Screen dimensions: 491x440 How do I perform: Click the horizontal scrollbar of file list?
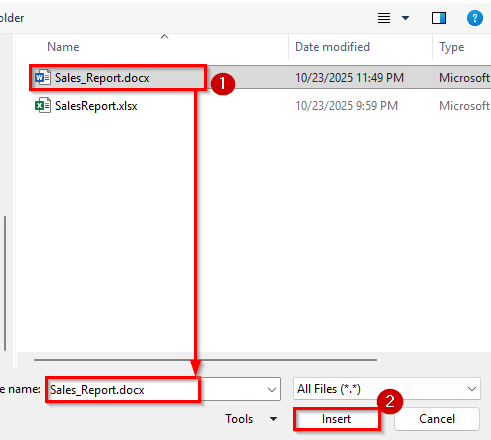[x=205, y=360]
